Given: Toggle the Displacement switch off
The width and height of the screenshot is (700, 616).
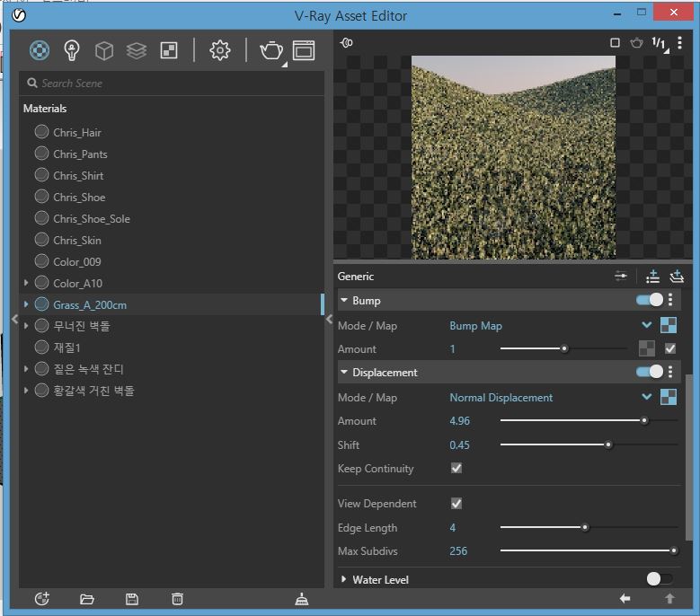Looking at the screenshot, I should [650, 372].
